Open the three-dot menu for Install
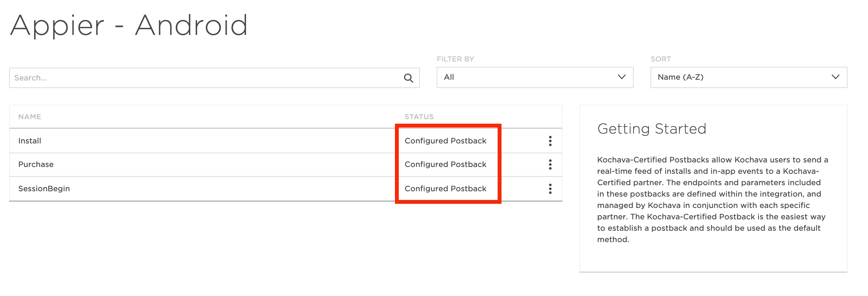Viewport: 868px width, 296px height. [550, 141]
